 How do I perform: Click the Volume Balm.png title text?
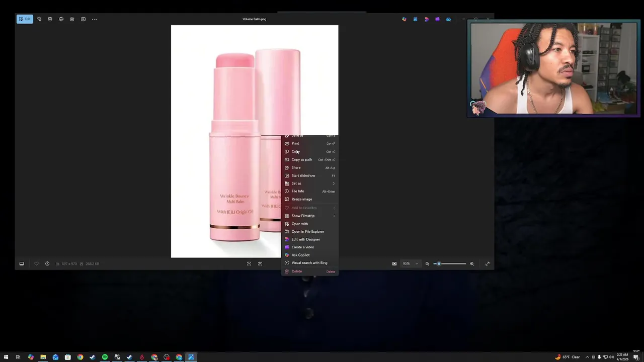[x=254, y=19]
